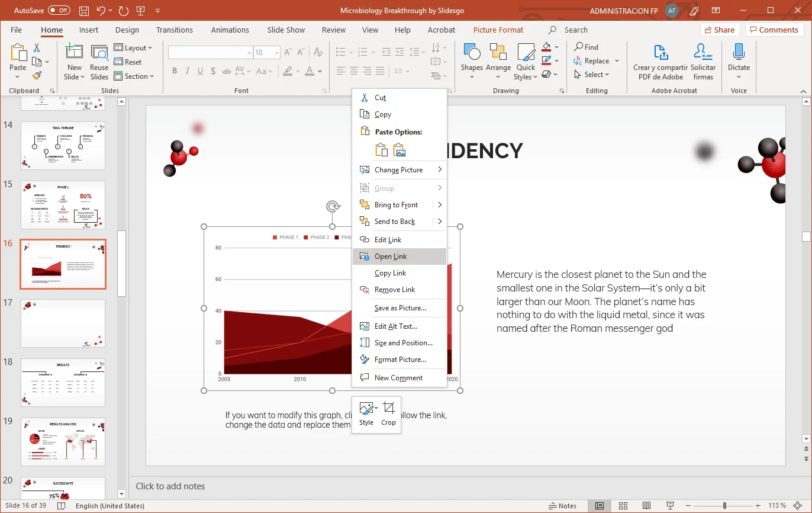812x513 pixels.
Task: Click the Arrange icon in Drawing group
Action: coord(498,53)
